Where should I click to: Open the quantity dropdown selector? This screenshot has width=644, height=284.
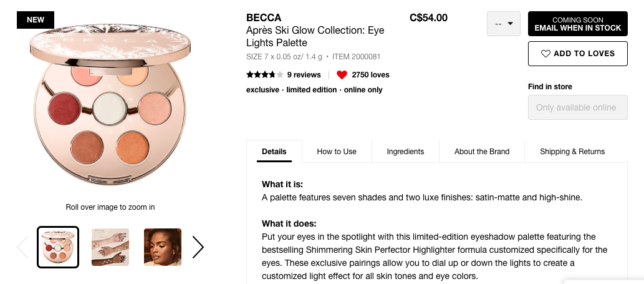[504, 24]
